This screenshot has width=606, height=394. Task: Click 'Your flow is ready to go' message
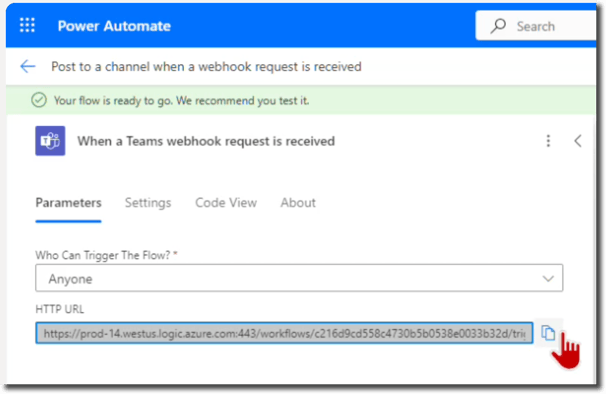point(181,101)
